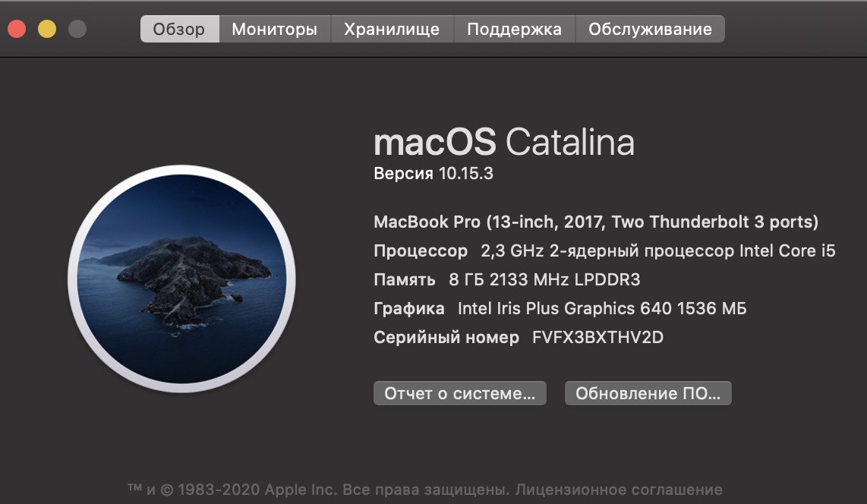Close the window with red button
This screenshot has height=504, width=867.
17,29
